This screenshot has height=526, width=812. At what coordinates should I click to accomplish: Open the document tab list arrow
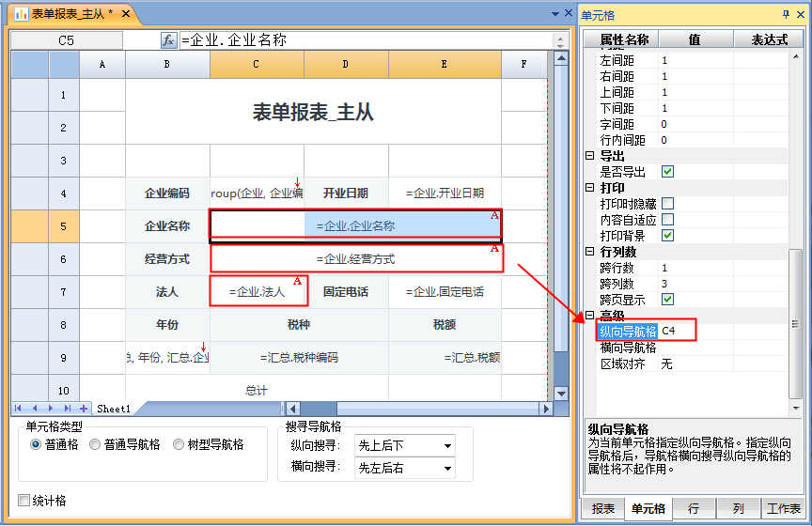point(554,14)
